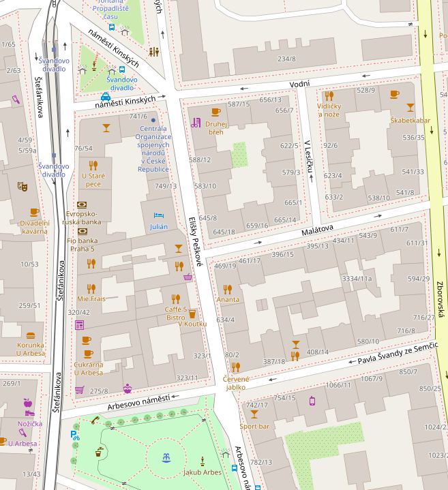This screenshot has height=490, width=448.
Task: Select the bus stop icon above Švandovo divadlo label
Action: point(122,70)
